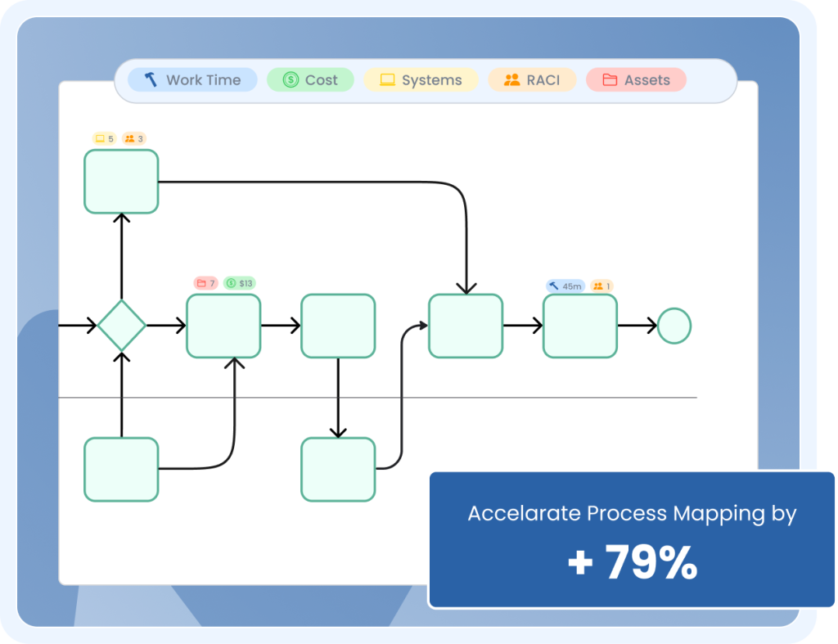
Task: Select the end event circle
Action: [x=674, y=326]
